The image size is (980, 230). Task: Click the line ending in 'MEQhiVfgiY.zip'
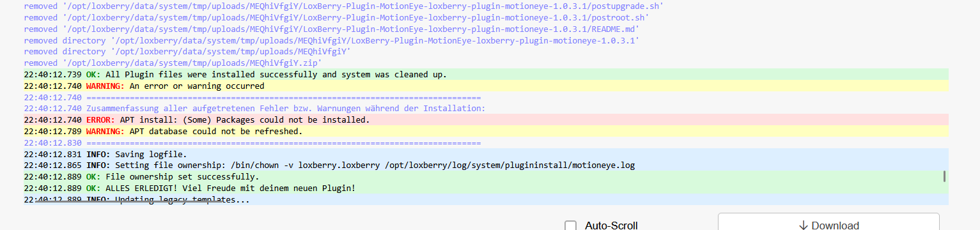pos(173,63)
